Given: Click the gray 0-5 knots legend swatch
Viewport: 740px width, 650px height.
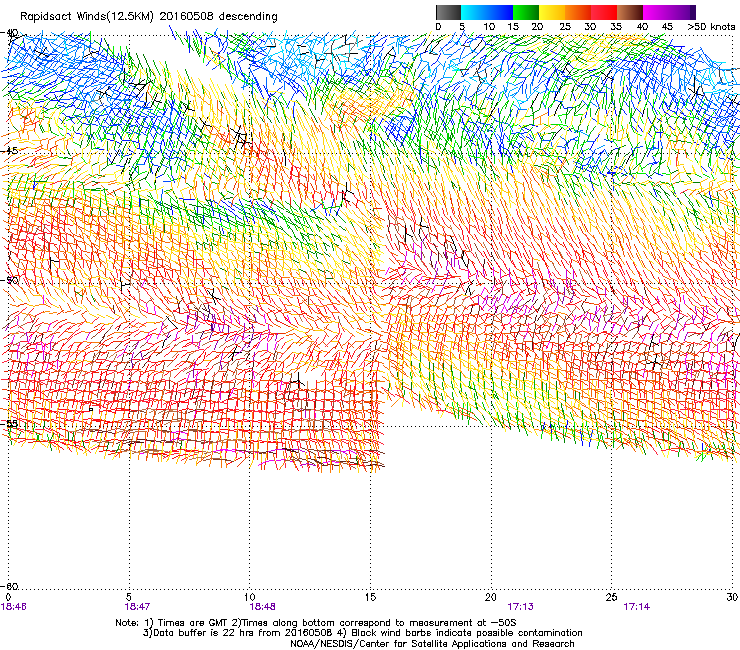Looking at the screenshot, I should click(x=448, y=12).
